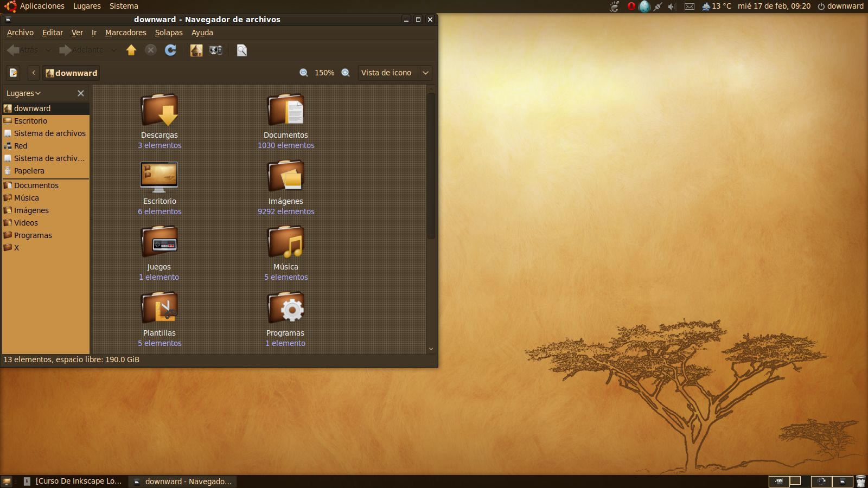This screenshot has width=868, height=488.
Task: Click the network connection tray icon
Action: point(658,7)
